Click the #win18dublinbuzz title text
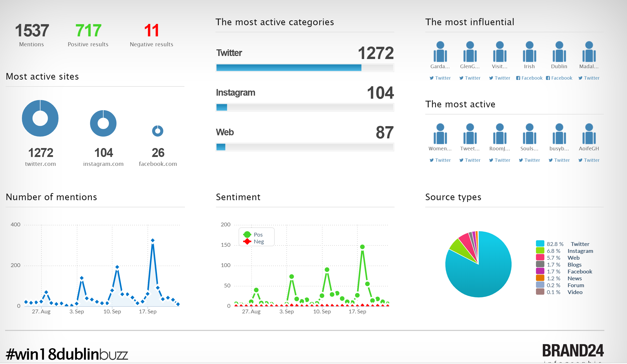The width and height of the screenshot is (627, 364). click(x=67, y=354)
